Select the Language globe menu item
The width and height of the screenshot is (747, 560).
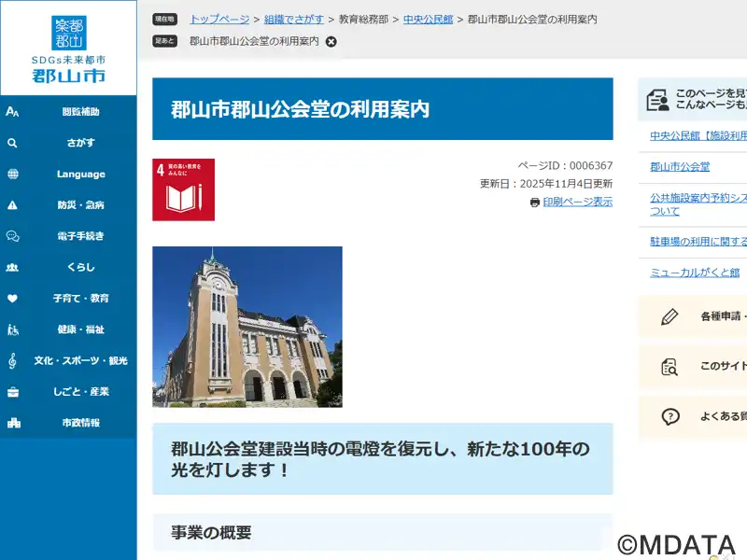[x=68, y=175]
